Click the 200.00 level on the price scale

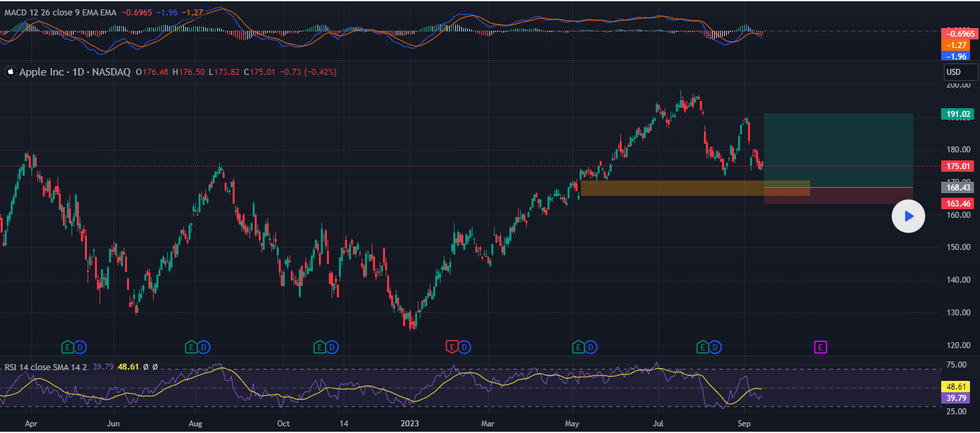tap(958, 85)
